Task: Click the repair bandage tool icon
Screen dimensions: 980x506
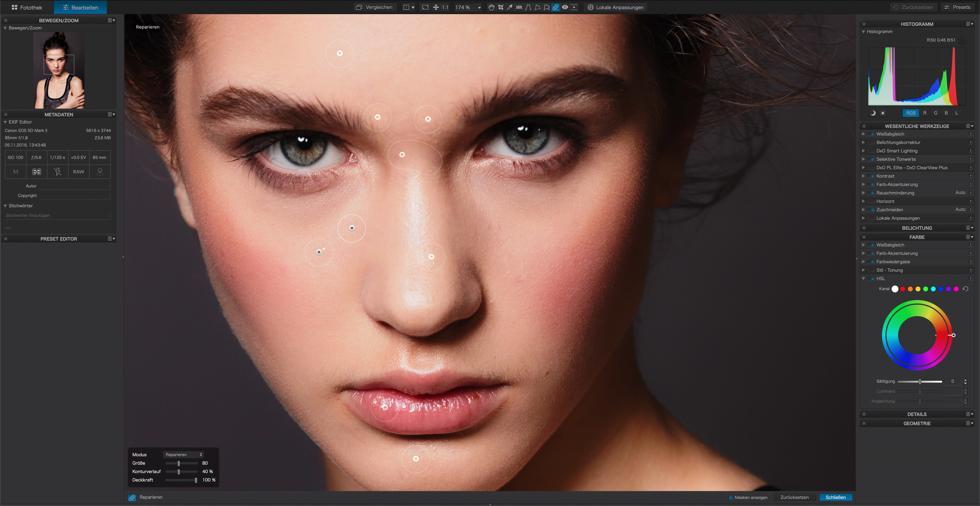Action: tap(556, 7)
